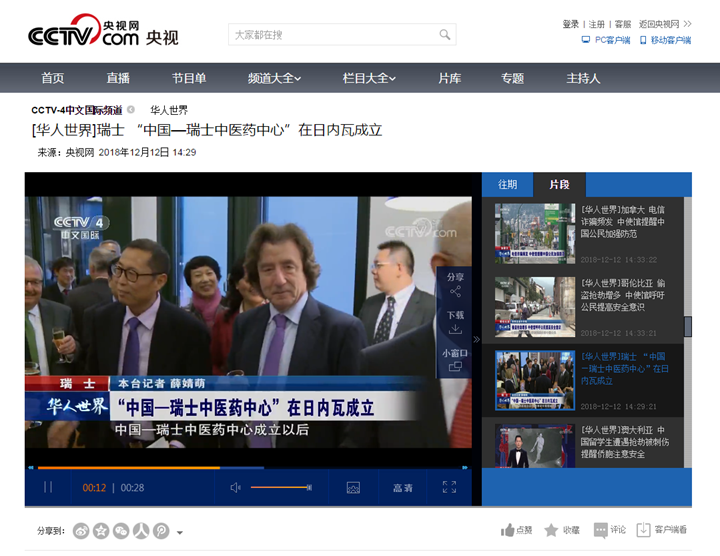This screenshot has width=720, height=556.
Task: Open 节目单 in the navigation bar
Action: (189, 78)
